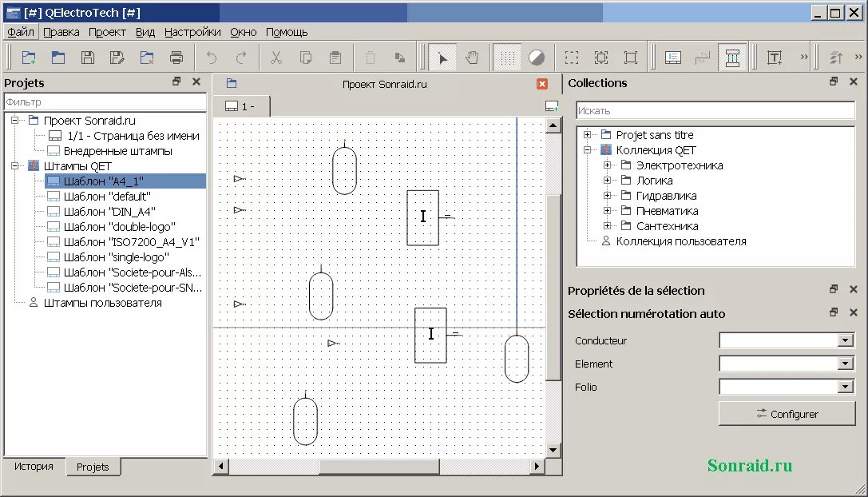
Task: Expand the far-right toolbar overflow chevron
Action: [858, 57]
